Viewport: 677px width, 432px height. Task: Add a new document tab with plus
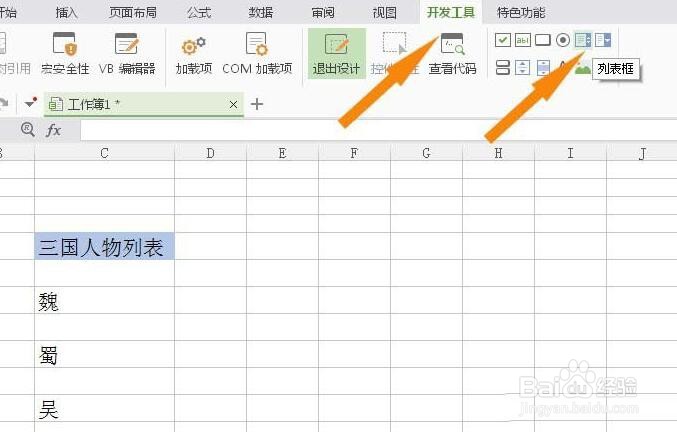(x=257, y=104)
